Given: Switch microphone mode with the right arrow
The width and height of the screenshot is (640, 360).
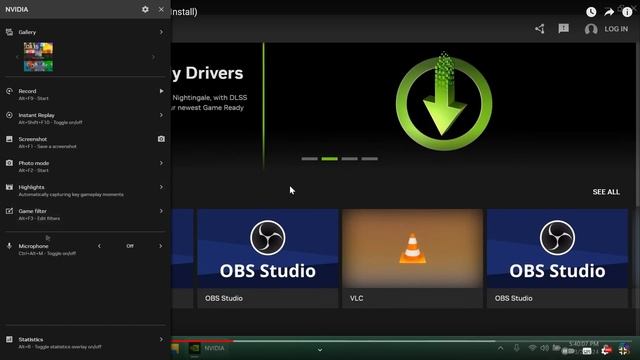Looking at the screenshot, I should pos(160,246).
